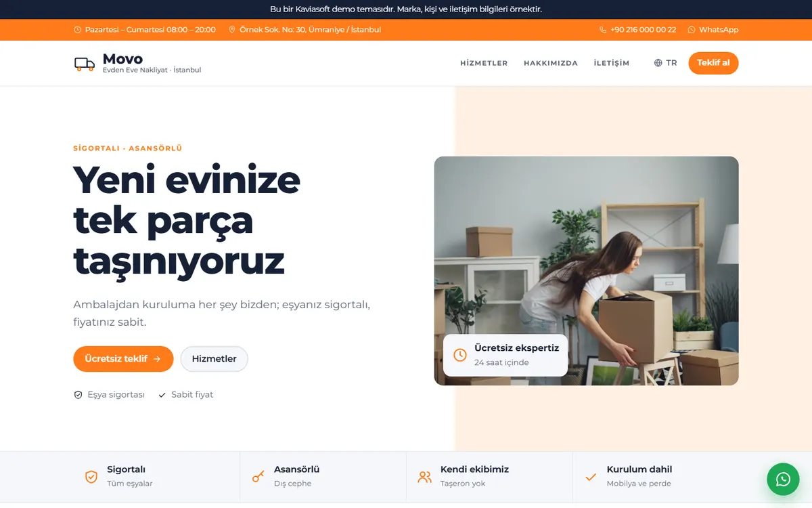Click the 24 saat içinde text

point(501,362)
